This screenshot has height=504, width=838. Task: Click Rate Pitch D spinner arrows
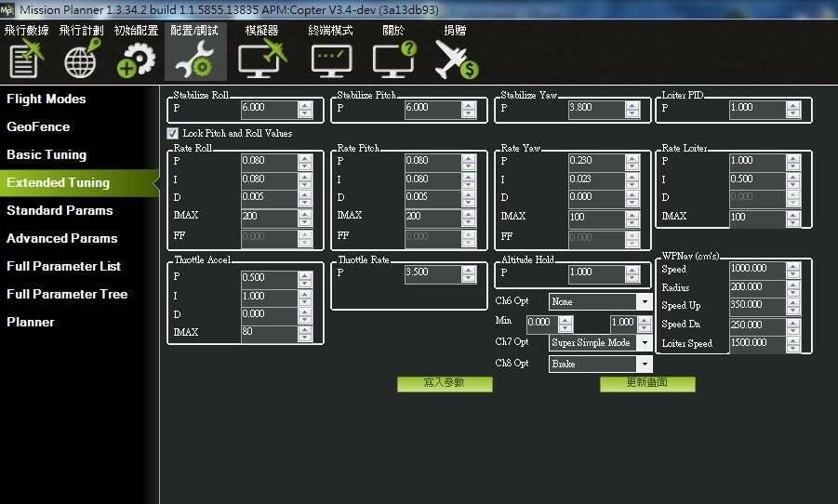[469, 199]
